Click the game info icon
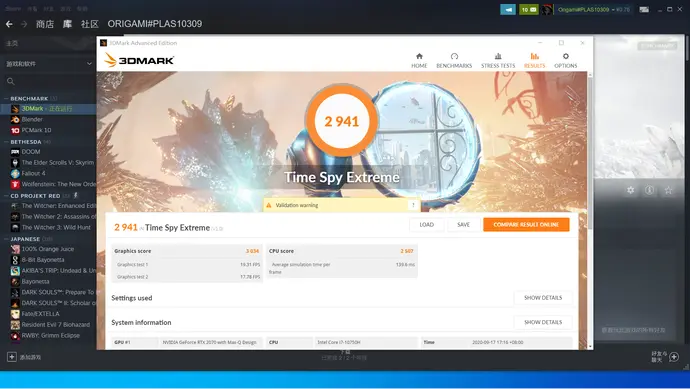This screenshot has width=690, height=389. [650, 190]
